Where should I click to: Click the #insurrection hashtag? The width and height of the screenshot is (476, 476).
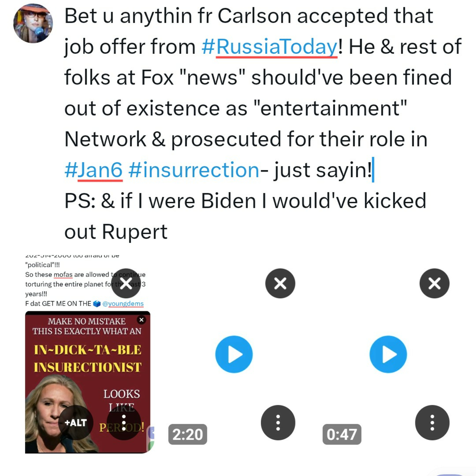(194, 170)
